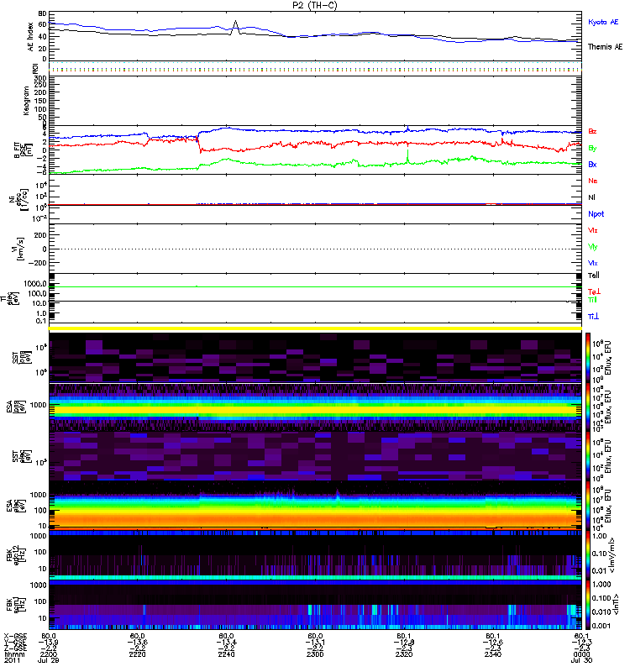The height and width of the screenshot is (672, 630).
Task: Click the Jul 29 date label
Action: tap(49, 660)
